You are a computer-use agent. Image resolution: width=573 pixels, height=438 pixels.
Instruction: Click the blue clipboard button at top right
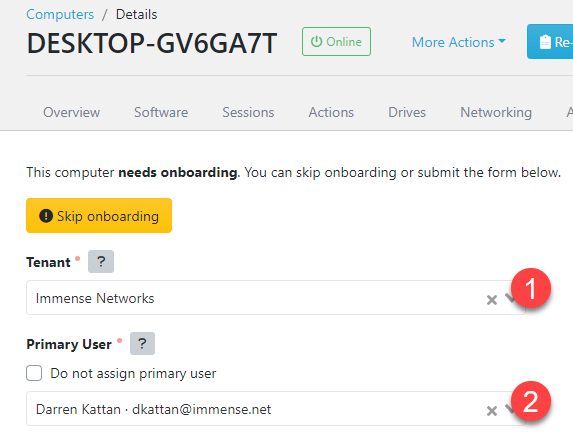[550, 42]
